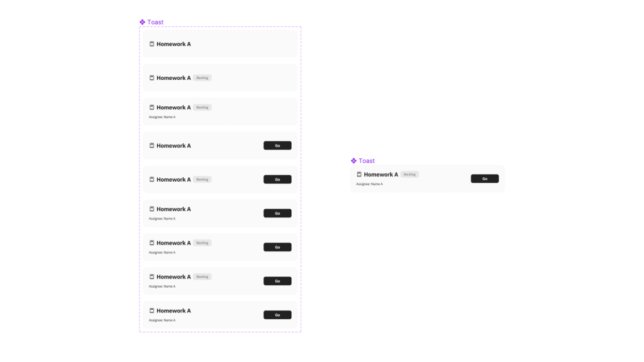
Task: Click homework icon in the third toast variant from top
Action: click(152, 107)
